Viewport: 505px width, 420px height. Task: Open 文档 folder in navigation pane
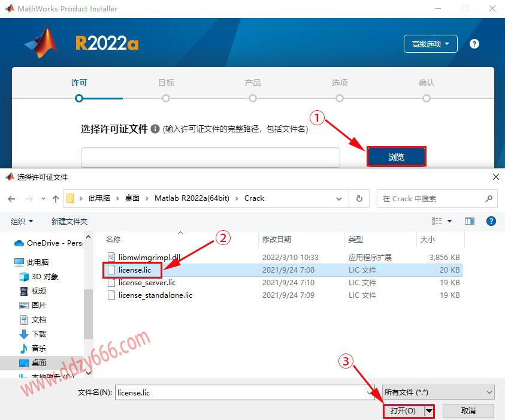coord(33,320)
